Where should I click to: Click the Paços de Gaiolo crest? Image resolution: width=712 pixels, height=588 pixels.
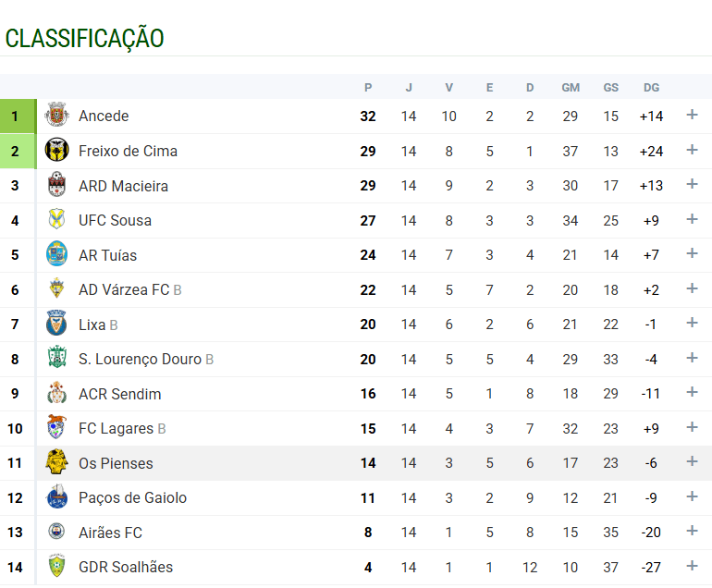click(x=56, y=497)
